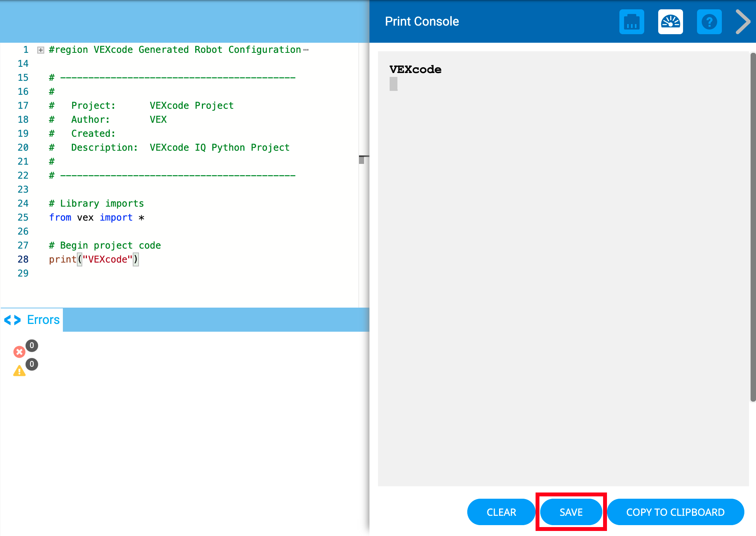Click the VEXcode output text in the console
This screenshot has height=536, width=756.
click(415, 70)
